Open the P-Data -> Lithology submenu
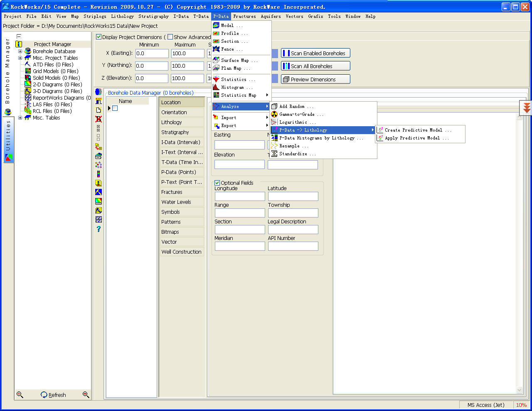Viewport: 532px width, 411px height. [x=323, y=130]
